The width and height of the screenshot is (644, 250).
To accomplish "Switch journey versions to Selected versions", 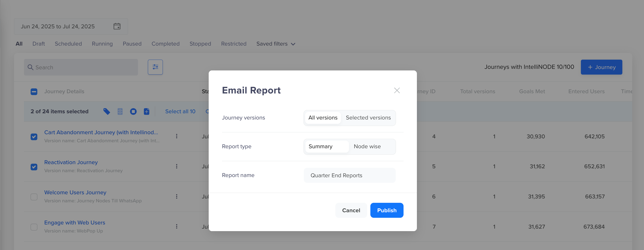I will point(368,118).
